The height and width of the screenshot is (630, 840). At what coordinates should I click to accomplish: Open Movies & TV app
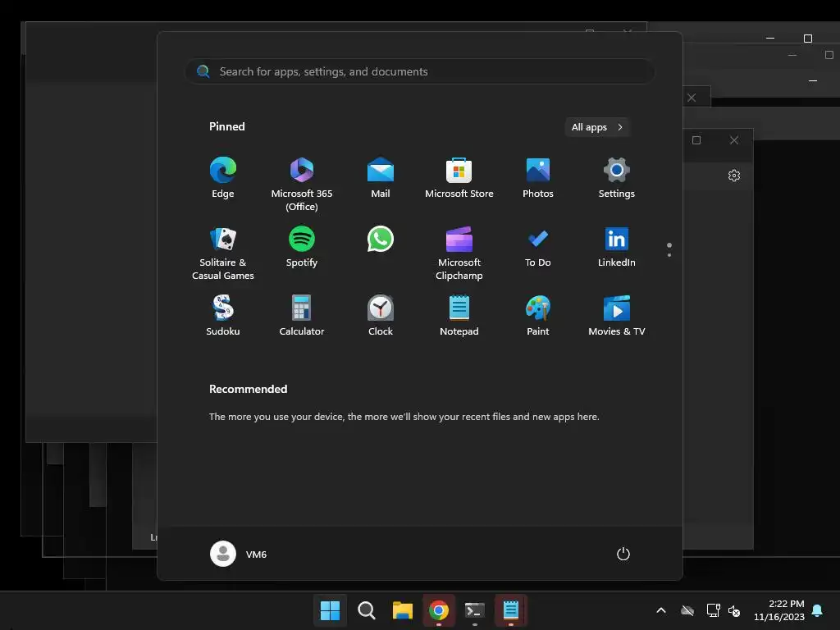tap(617, 316)
